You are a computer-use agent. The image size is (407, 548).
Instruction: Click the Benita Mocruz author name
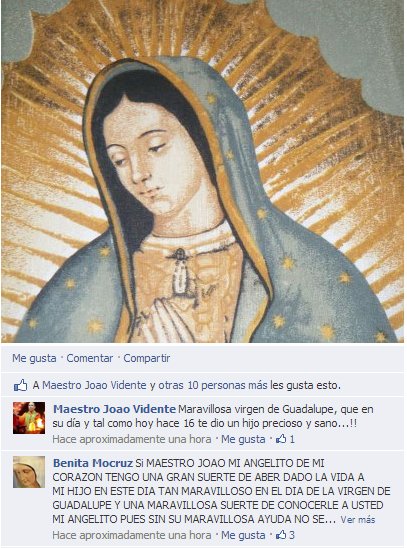click(93, 463)
